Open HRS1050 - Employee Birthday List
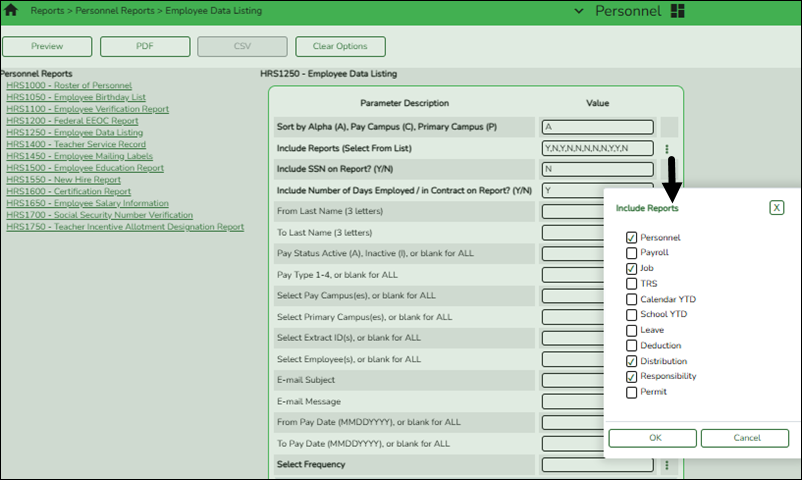Viewport: 802px width, 480px height. click(76, 97)
